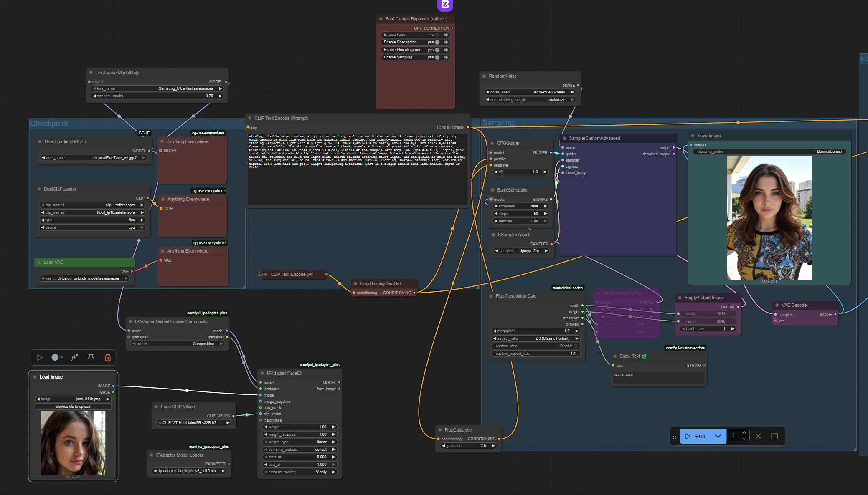Click the generated portrait image in Save Image
868x495 pixels.
pyautogui.click(x=769, y=218)
